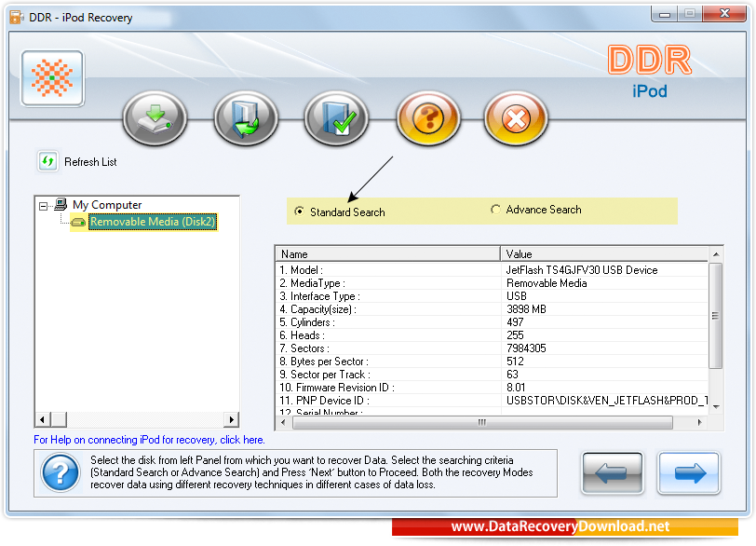The image size is (756, 546).
Task: Minimize the DDR iPod Recovery window
Action: [x=665, y=14]
